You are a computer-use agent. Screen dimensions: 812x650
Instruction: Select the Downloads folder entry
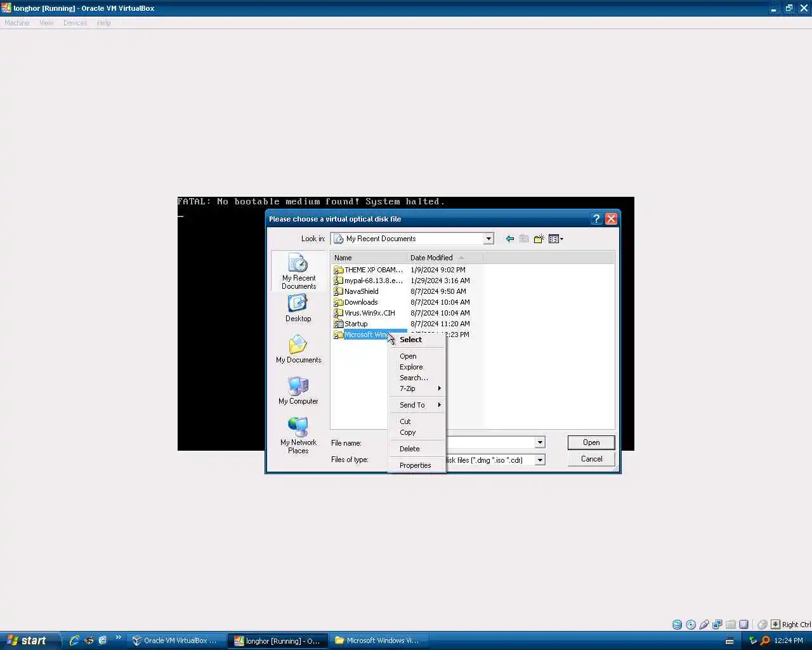pyautogui.click(x=356, y=302)
